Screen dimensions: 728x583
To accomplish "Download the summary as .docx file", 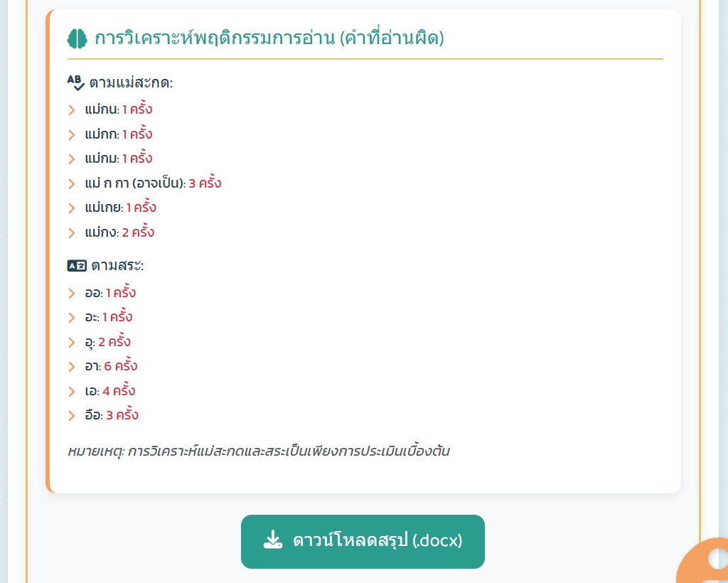I will 363,541.
